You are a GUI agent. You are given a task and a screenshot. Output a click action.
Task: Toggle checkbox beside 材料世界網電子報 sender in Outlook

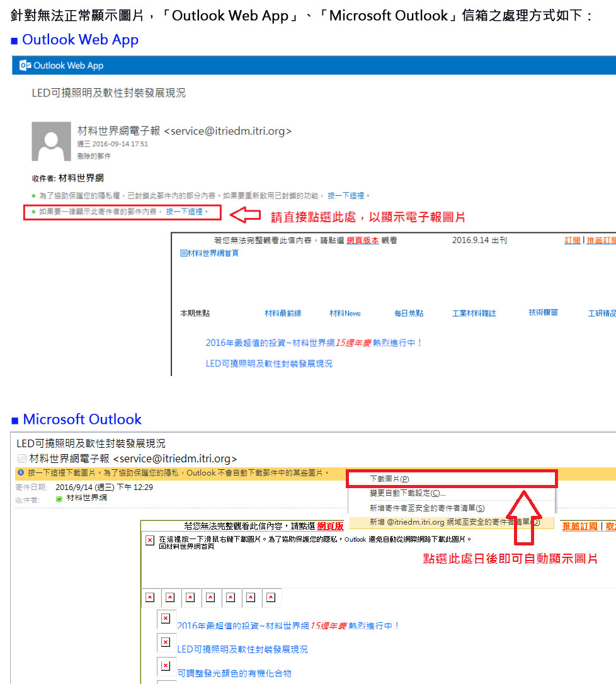(x=22, y=459)
